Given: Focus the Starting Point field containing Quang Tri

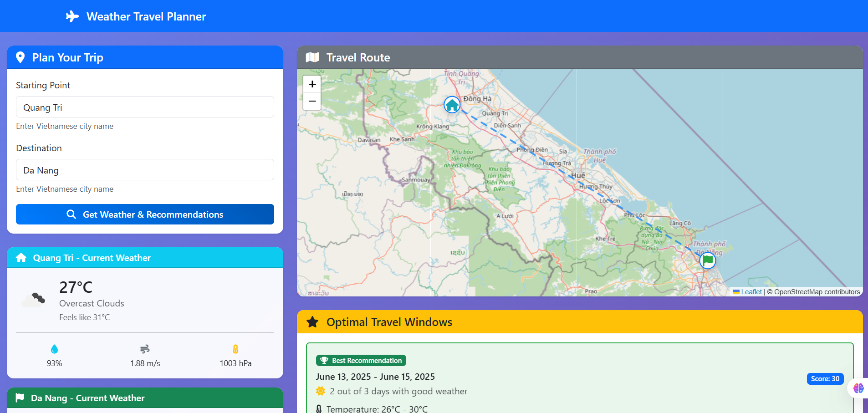Looking at the screenshot, I should click(x=145, y=107).
